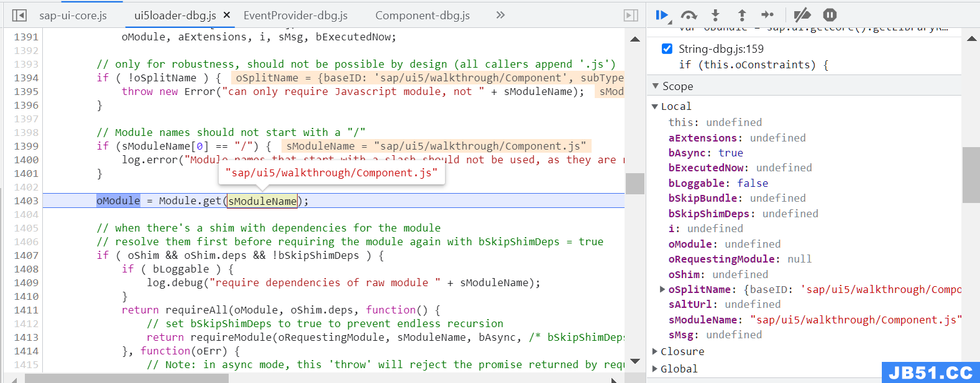Step over next function call

689,15
